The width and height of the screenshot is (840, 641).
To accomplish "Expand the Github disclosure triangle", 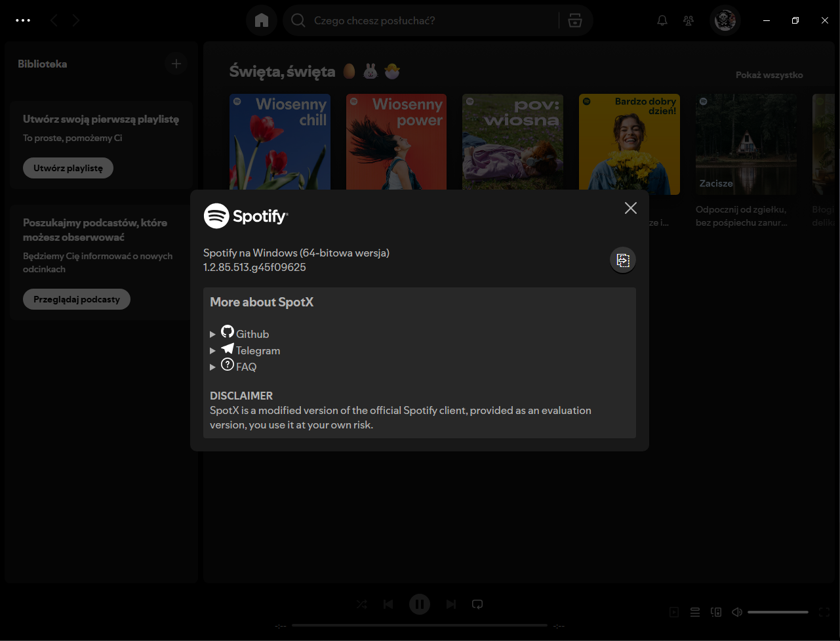I will (x=212, y=335).
